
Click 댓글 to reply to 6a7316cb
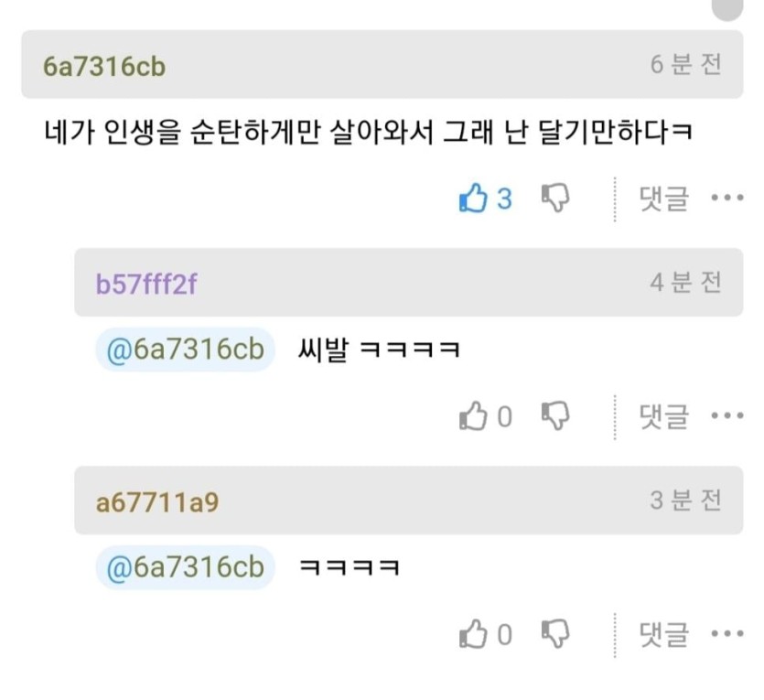pyautogui.click(x=663, y=198)
